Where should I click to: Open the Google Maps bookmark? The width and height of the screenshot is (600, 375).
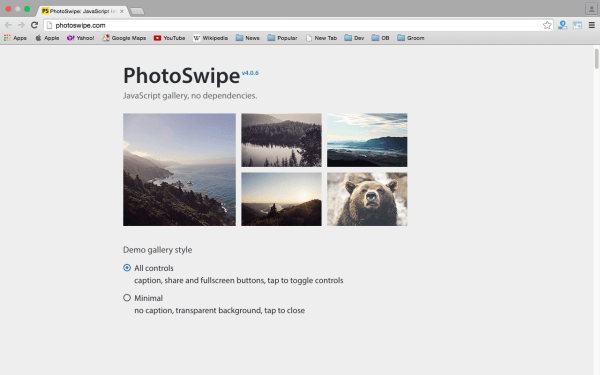[124, 38]
